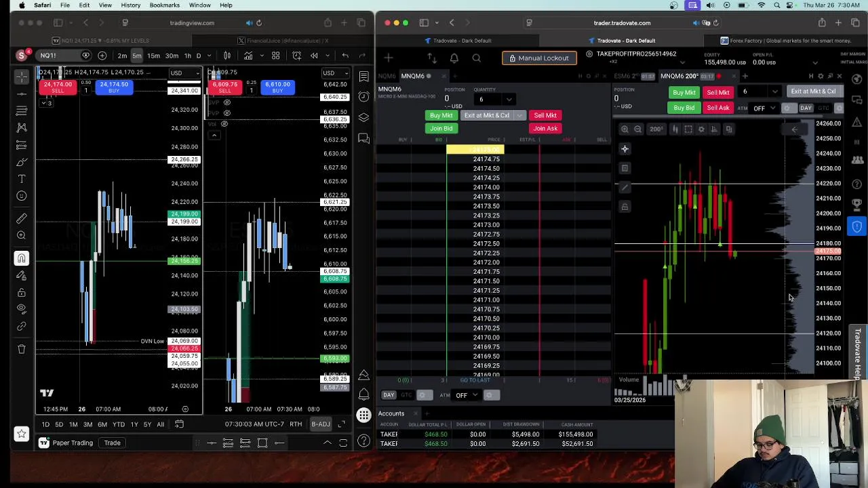Create an alert with the alarm-plus icon
This screenshot has height=488, width=868.
click(x=296, y=56)
